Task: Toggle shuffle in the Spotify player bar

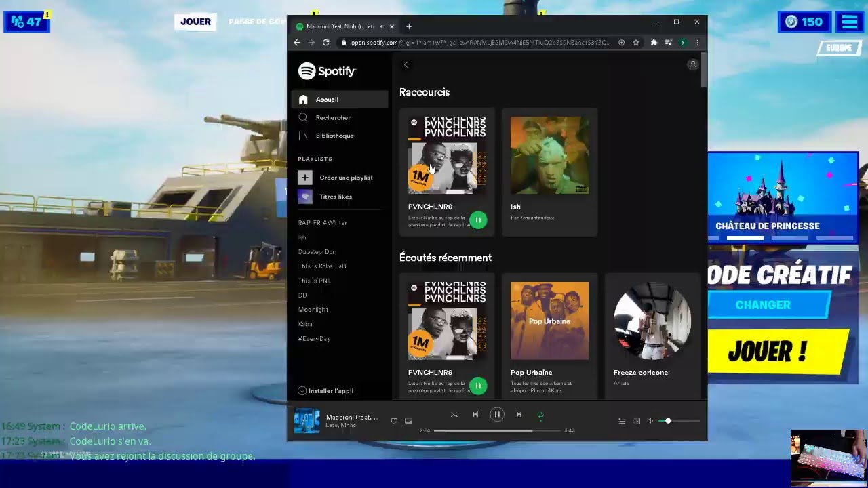Action: [454, 415]
